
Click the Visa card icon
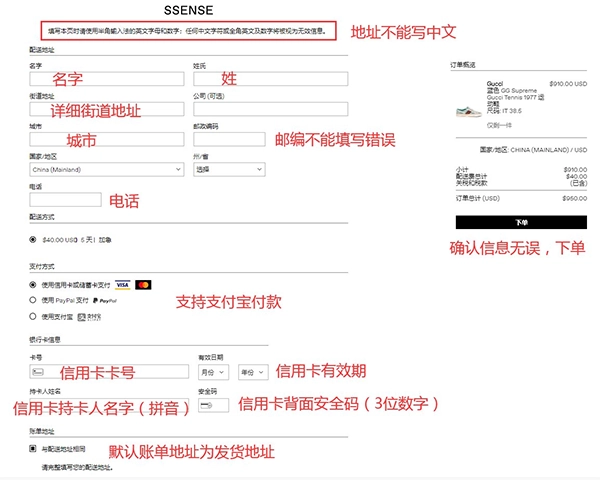point(123,285)
